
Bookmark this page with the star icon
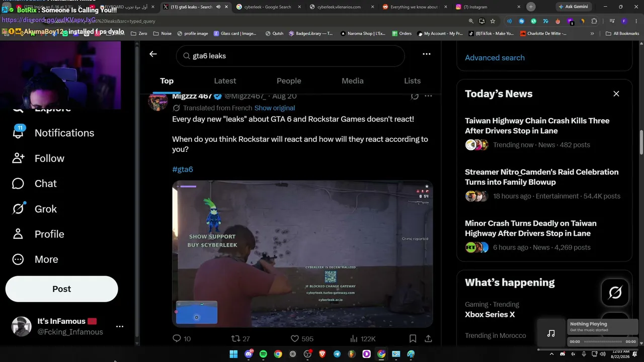click(493, 21)
